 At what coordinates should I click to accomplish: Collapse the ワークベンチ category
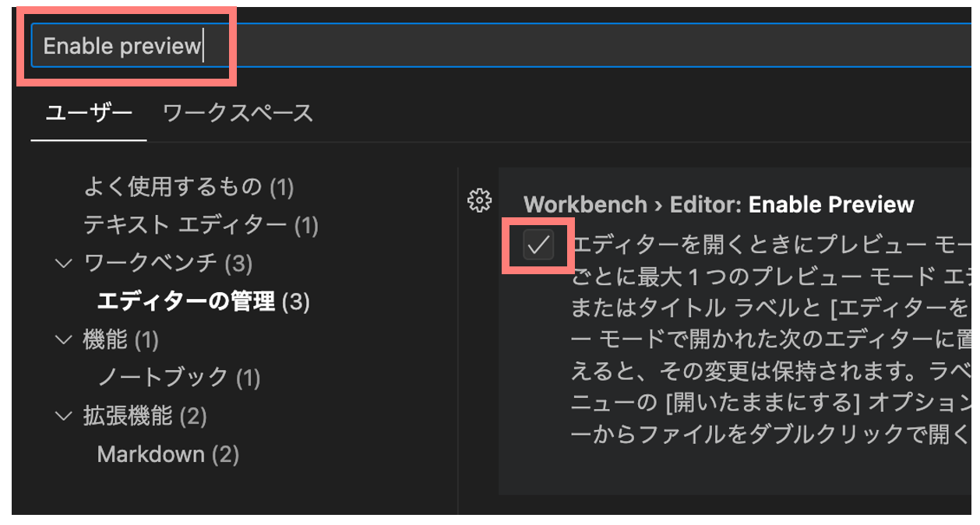63,263
